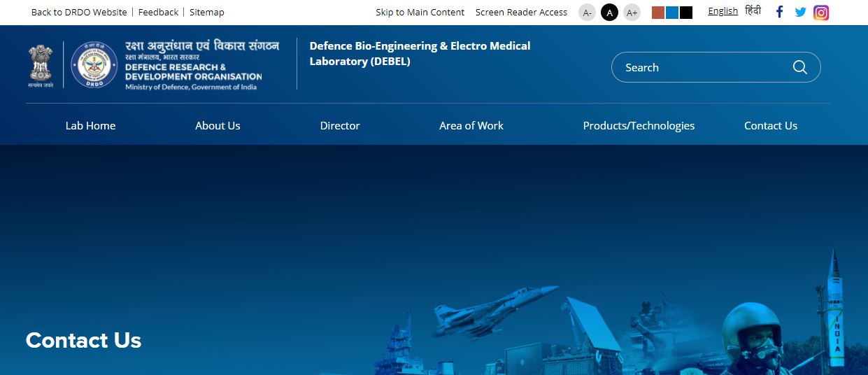
Task: Open the Instagram icon in top bar
Action: tap(821, 13)
